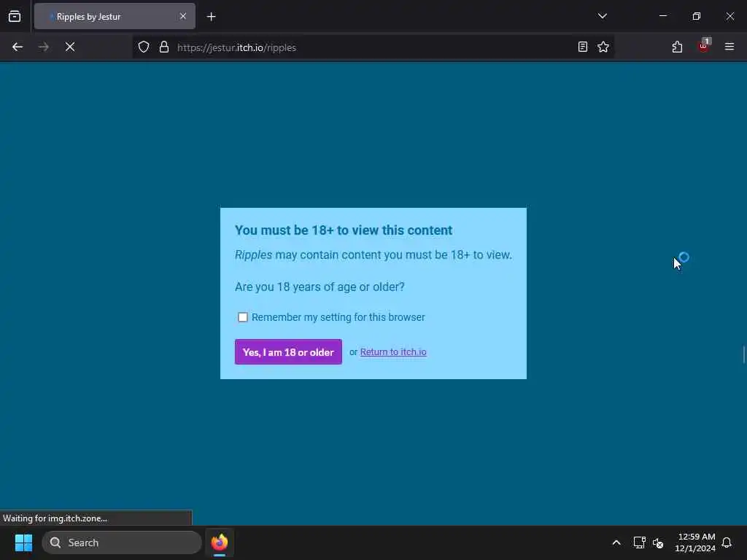Open the tracking protection shield
Screen dimensions: 747x560
coord(144,47)
